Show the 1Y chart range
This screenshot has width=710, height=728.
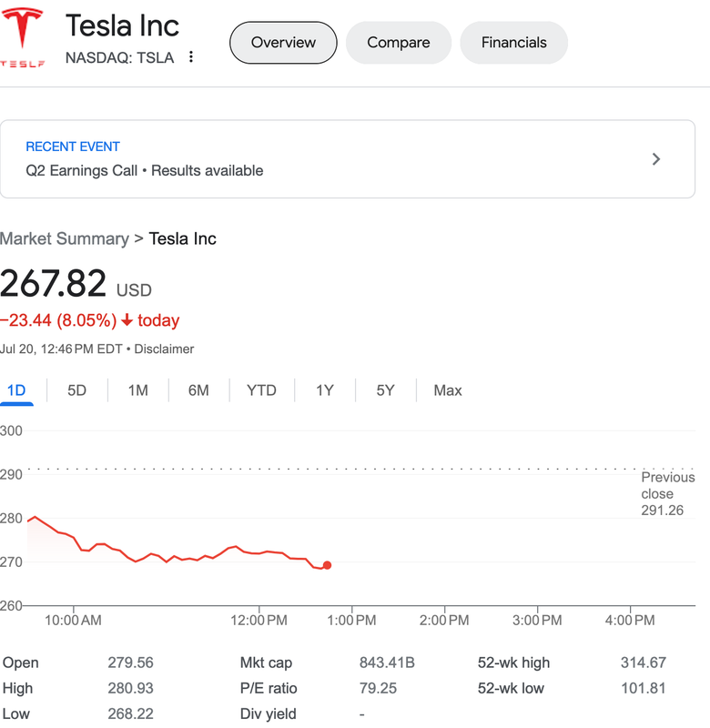click(x=325, y=390)
